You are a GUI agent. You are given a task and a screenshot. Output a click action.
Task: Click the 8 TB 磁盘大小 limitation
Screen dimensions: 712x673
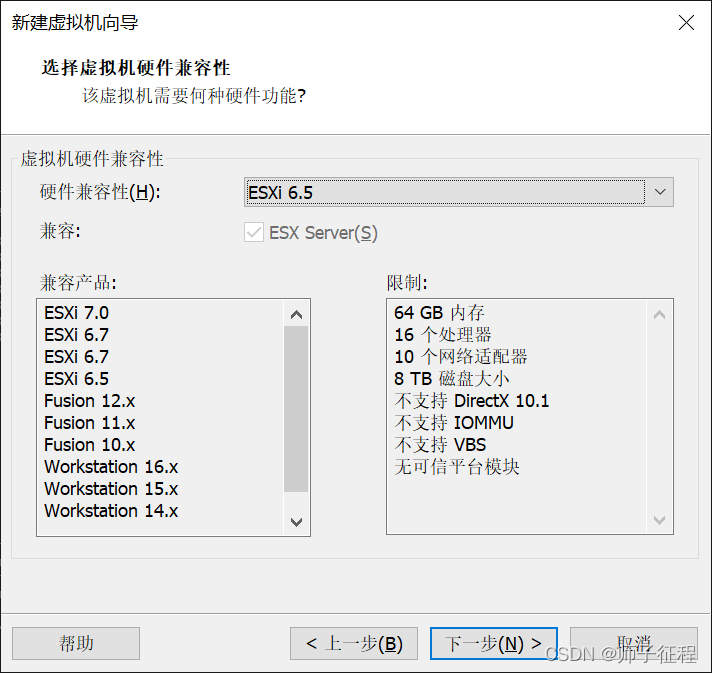[452, 379]
